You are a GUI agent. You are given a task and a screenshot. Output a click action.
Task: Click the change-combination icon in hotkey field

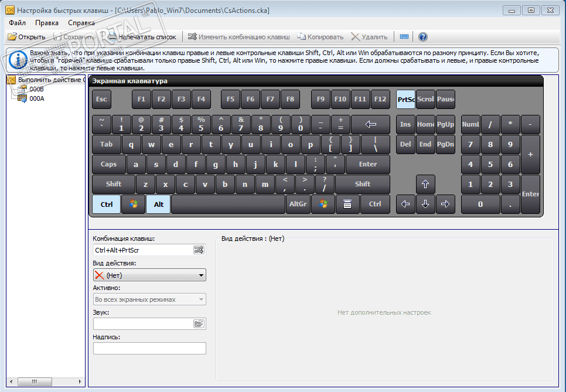[x=199, y=250]
